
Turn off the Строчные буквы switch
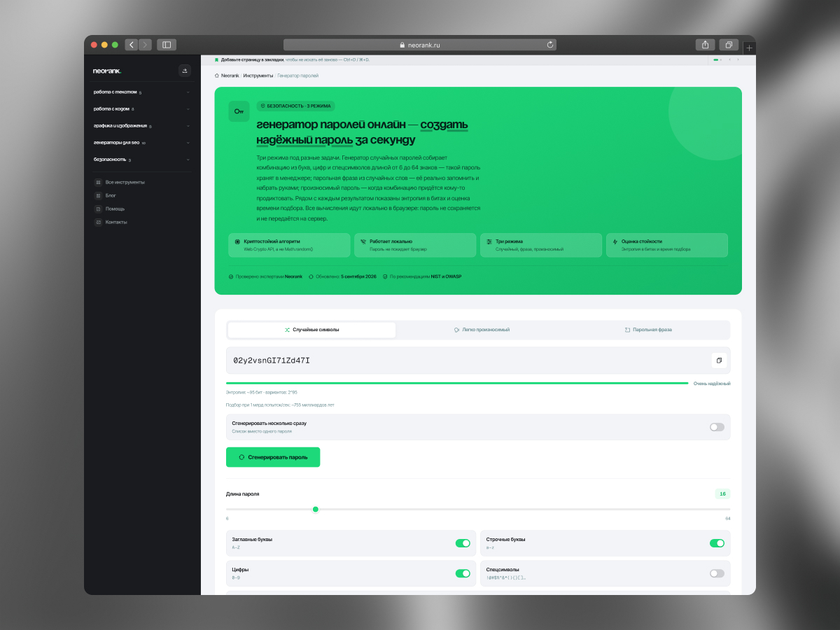point(717,543)
